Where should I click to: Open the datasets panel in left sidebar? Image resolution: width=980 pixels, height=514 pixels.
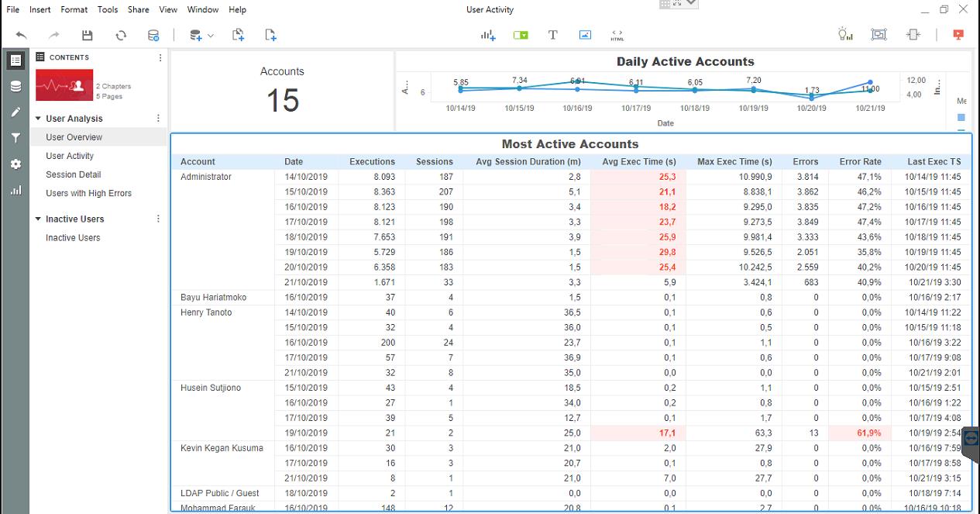tap(15, 86)
